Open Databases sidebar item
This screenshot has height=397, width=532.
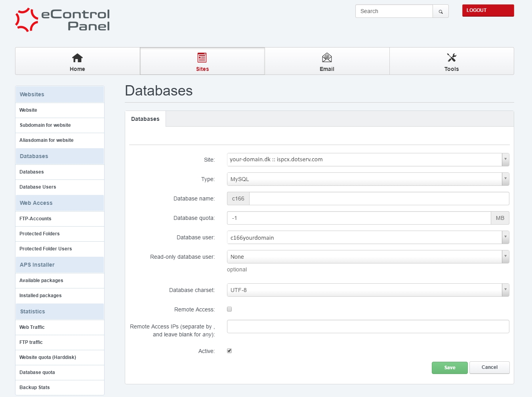coord(60,172)
